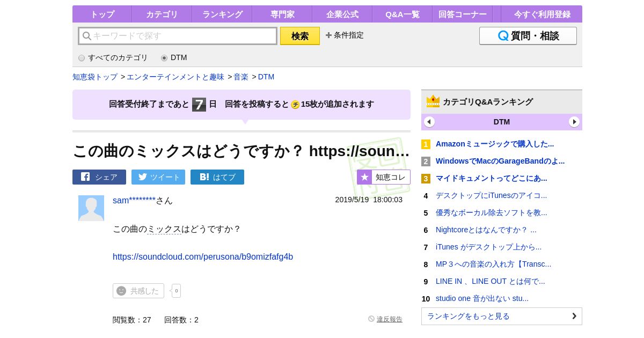Tweet the question with the ツイート button

(158, 177)
